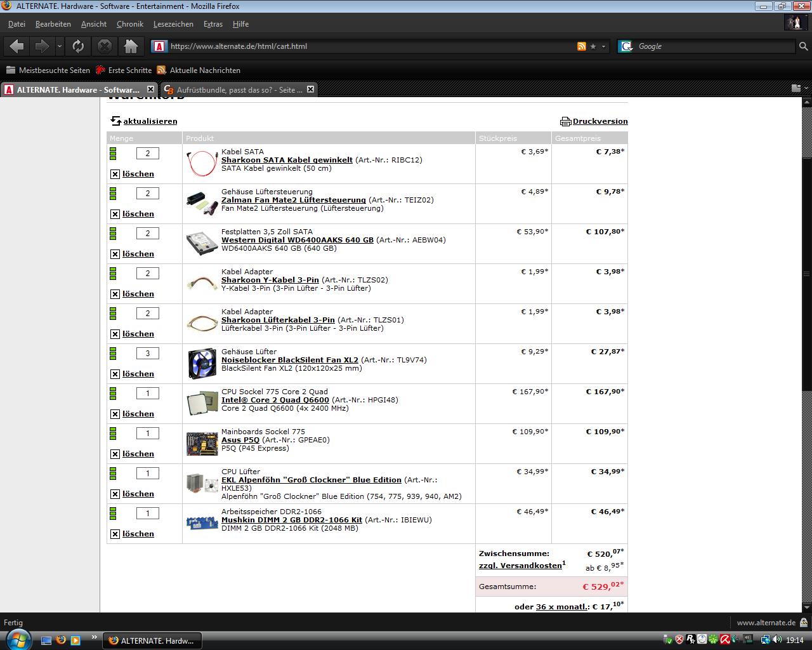
Task: Reload the page with the refresh icon
Action: [x=78, y=46]
